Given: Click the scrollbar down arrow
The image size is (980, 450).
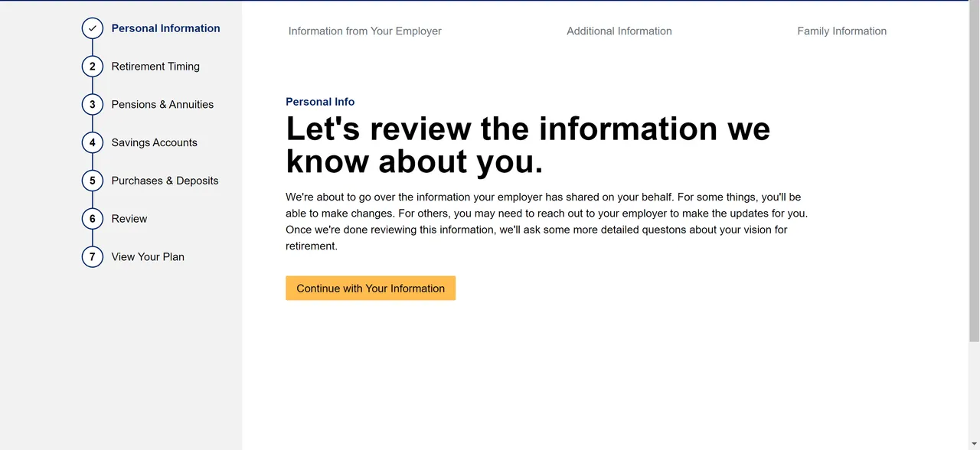Looking at the screenshot, I should [x=975, y=444].
